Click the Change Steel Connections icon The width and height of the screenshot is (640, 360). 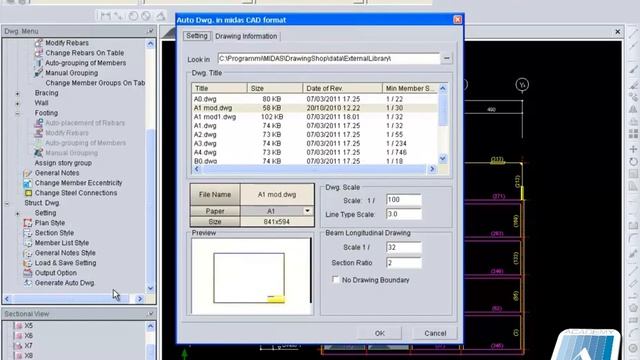click(28, 193)
